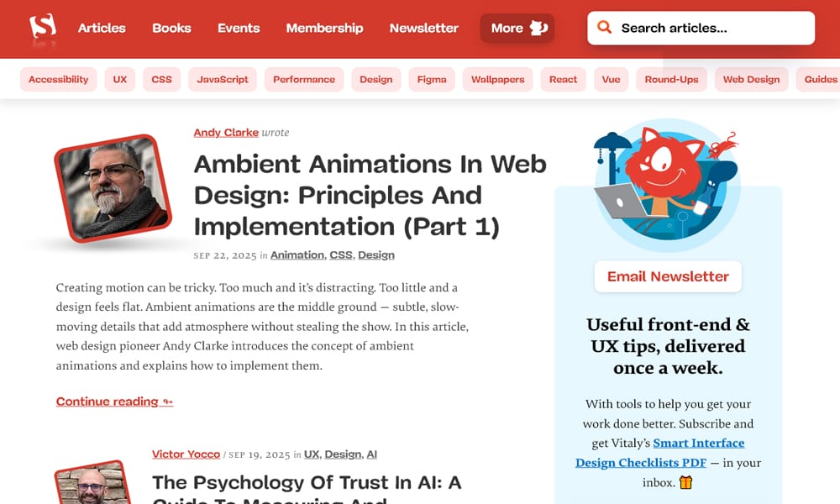
Task: Click the gift emoji after 'in your inbox'
Action: (685, 482)
